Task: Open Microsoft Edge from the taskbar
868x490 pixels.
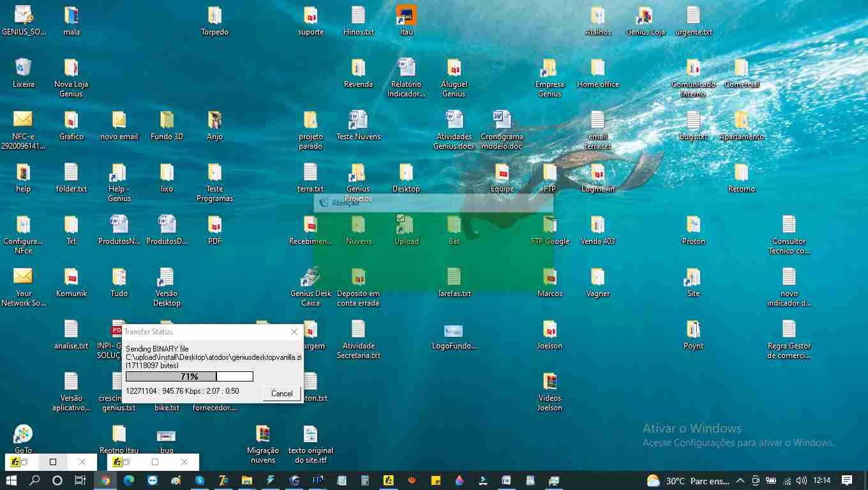Action: coord(129,480)
